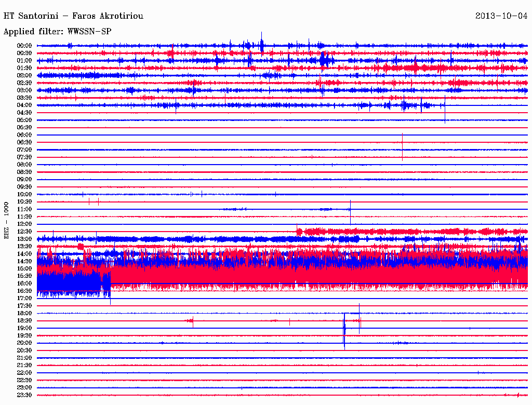The height and width of the screenshot is (405, 532).
Task: Select the 03:30 time row label
Action: pyautogui.click(x=24, y=98)
